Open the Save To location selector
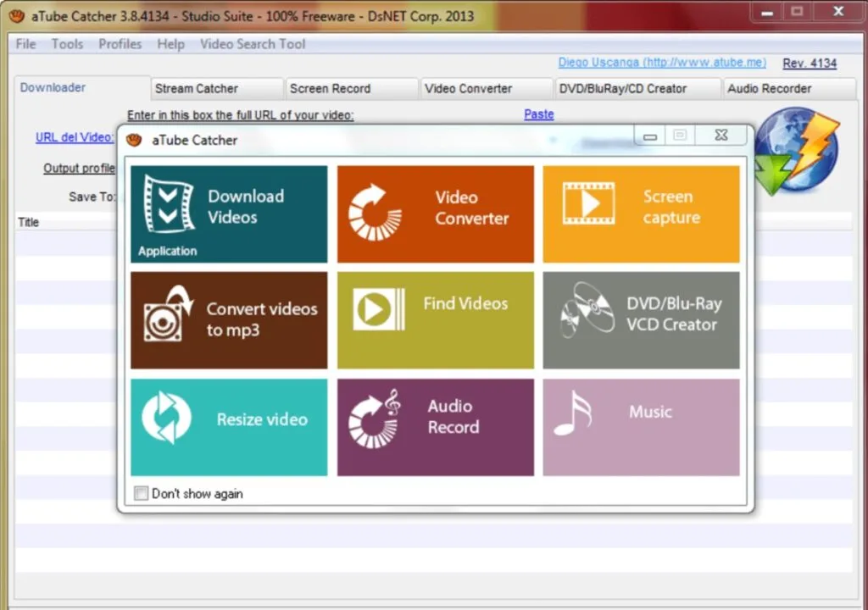Image resolution: width=868 pixels, height=610 pixels. (91, 197)
